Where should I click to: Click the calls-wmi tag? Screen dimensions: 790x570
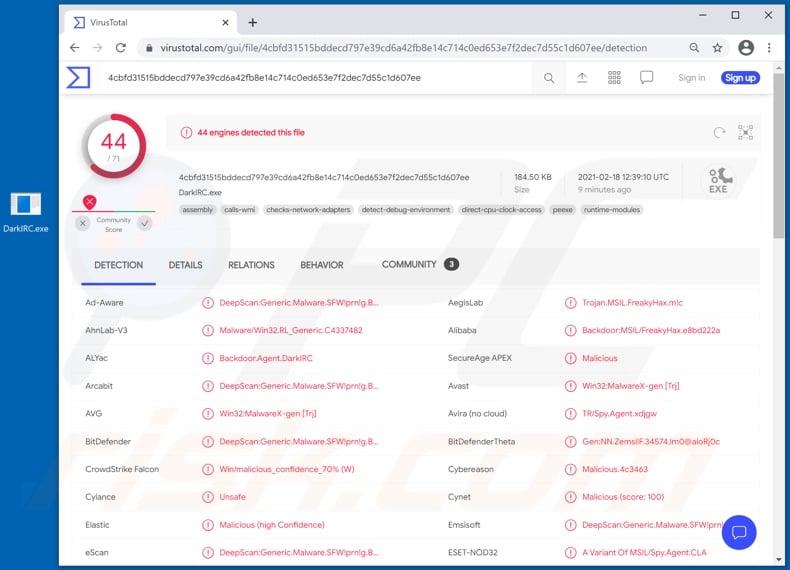coord(240,210)
